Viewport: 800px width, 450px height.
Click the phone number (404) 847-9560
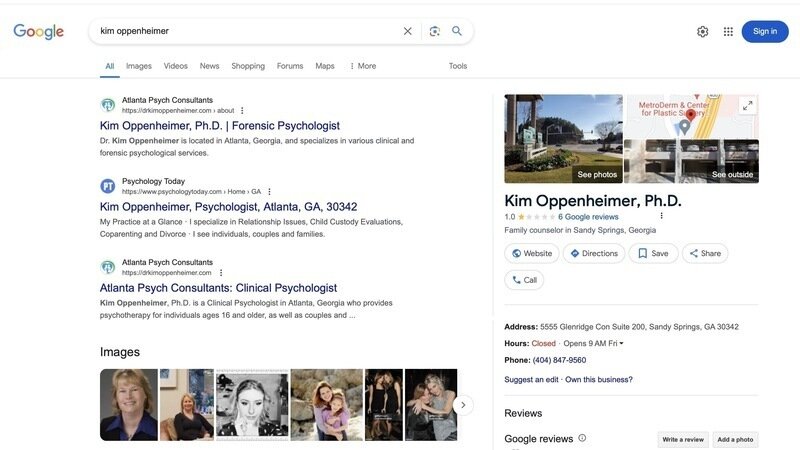559,360
